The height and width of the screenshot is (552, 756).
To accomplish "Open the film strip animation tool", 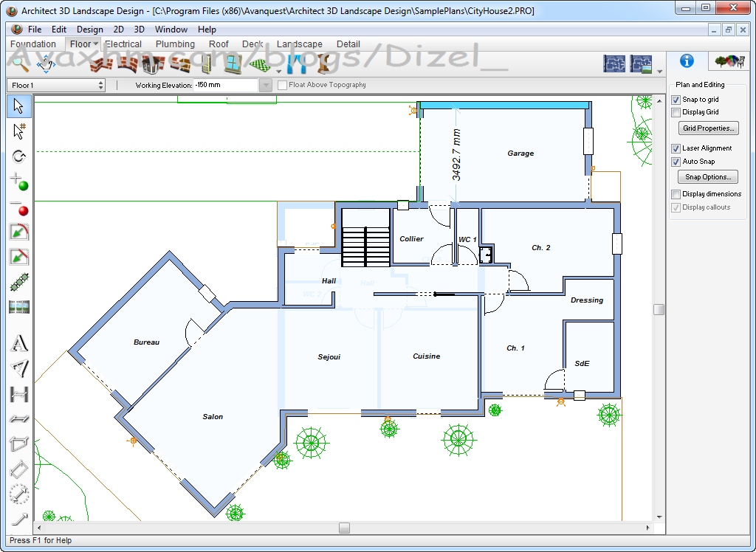I will point(18,307).
